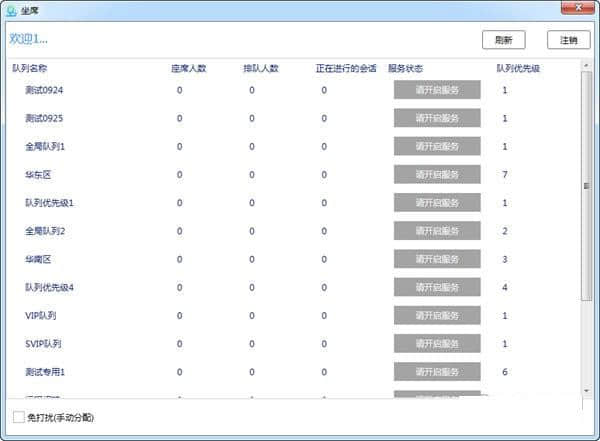The width and height of the screenshot is (600, 441).
Task: Select the 队列优先级4 queue name
Action: click(x=50, y=287)
